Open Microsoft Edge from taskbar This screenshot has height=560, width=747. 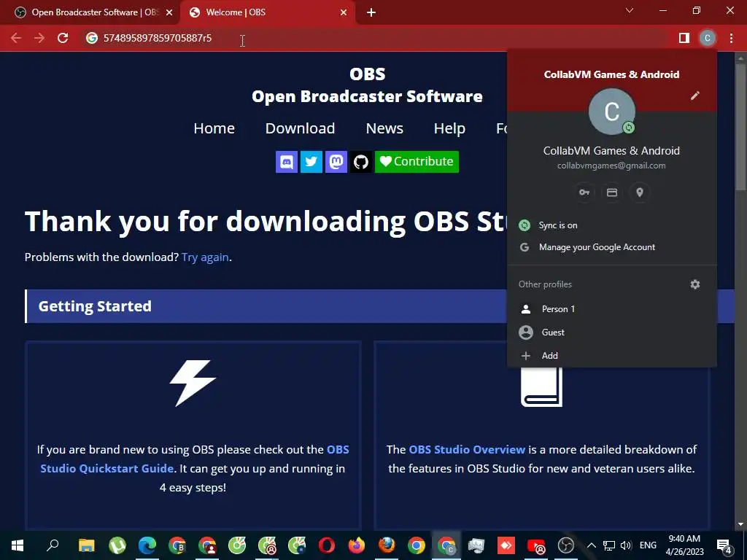point(147,545)
